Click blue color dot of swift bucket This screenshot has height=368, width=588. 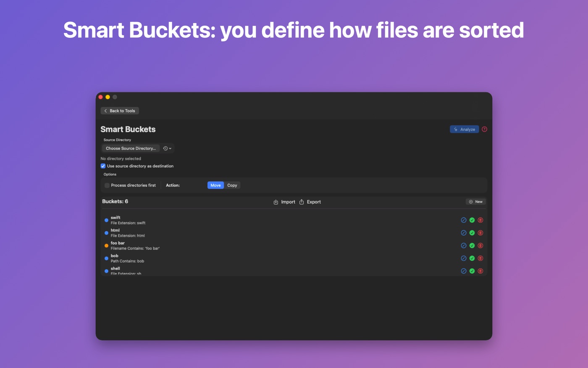[x=106, y=220]
